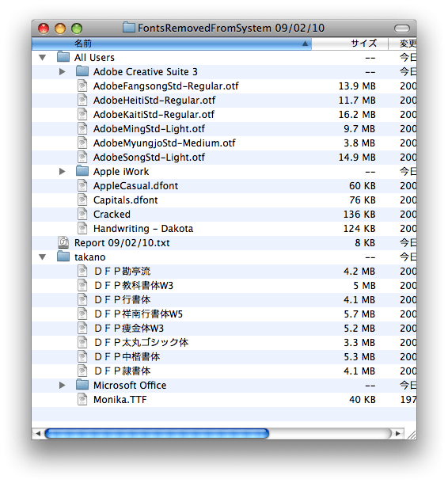Click the Report 09/02/10.txt document icon
This screenshot has width=448, height=483.
[63, 243]
